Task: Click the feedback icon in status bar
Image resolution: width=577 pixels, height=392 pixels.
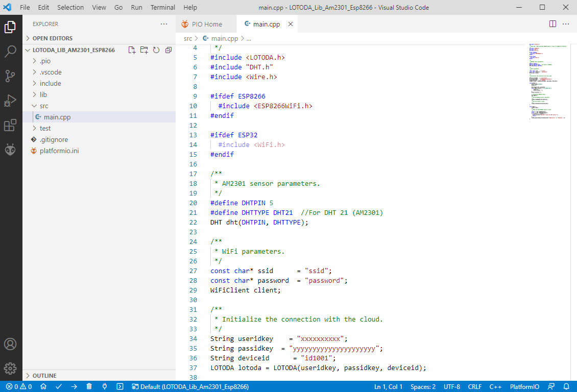Action: tap(551, 386)
